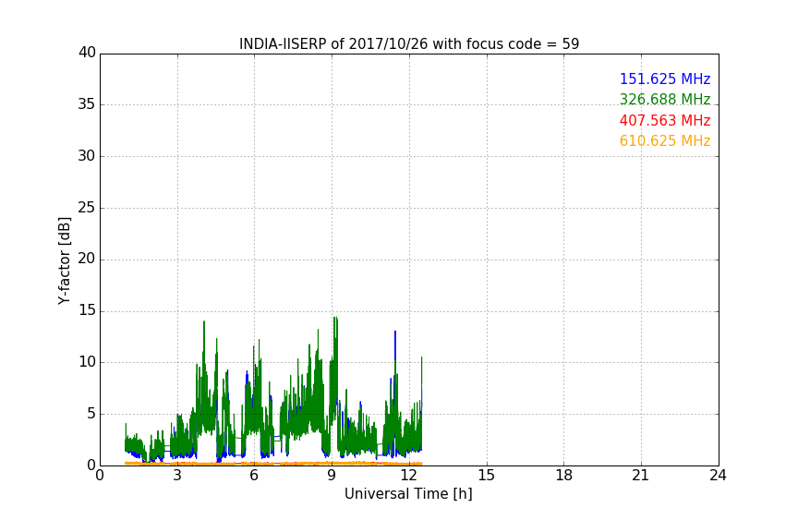798x532 pixels.
Task: Select the 151.625 MHz legend label
Action: click(665, 79)
